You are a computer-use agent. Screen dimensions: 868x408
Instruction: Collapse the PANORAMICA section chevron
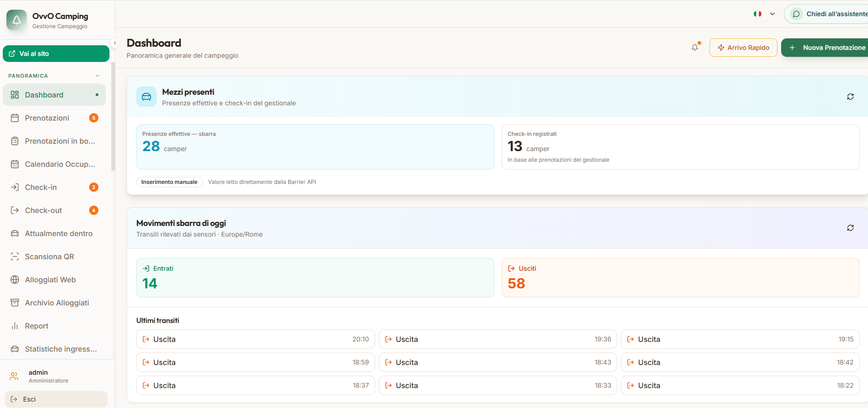(97, 76)
